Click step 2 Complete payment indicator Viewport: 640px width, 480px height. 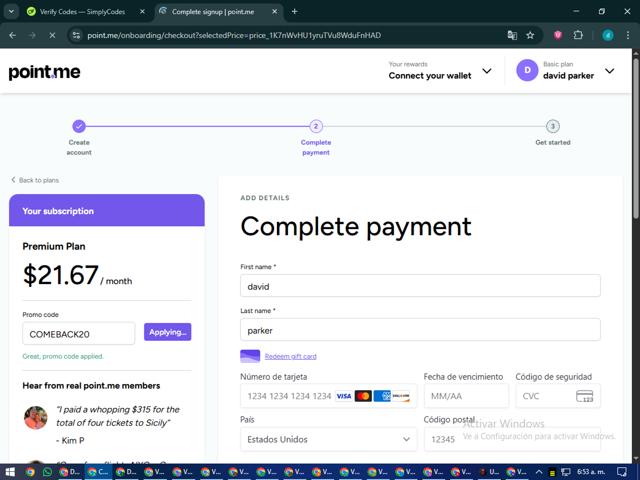coord(316,126)
